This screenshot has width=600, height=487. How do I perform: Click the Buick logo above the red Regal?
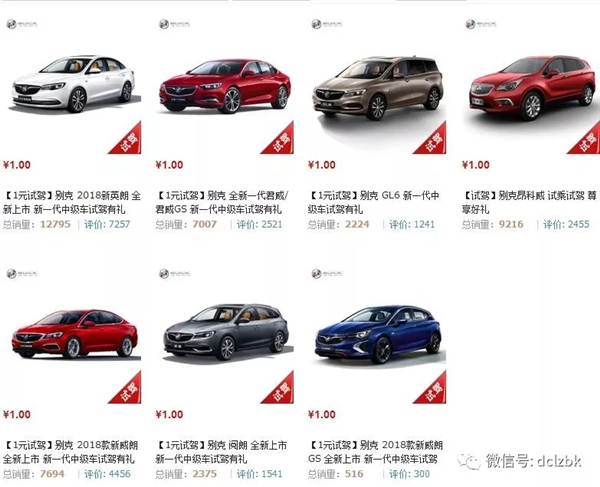174,24
